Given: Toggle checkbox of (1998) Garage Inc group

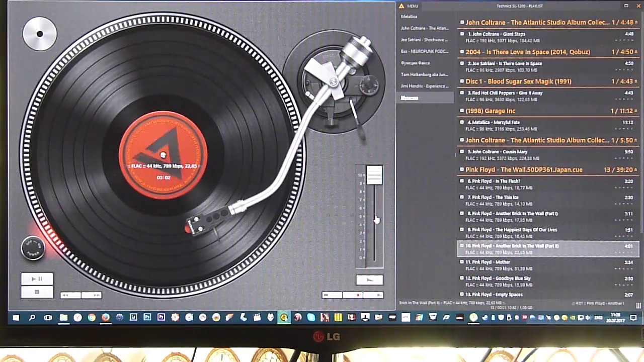Looking at the screenshot, I should point(462,111).
